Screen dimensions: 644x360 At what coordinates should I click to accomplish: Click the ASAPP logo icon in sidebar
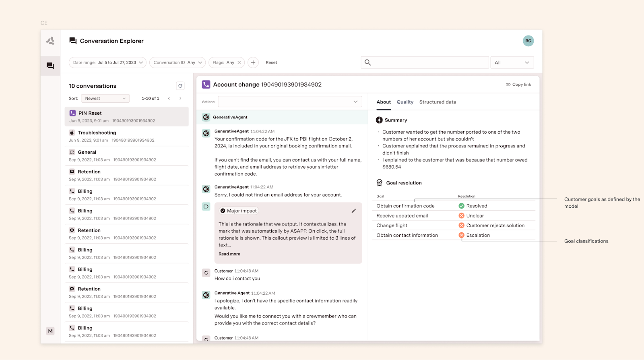pyautogui.click(x=50, y=41)
